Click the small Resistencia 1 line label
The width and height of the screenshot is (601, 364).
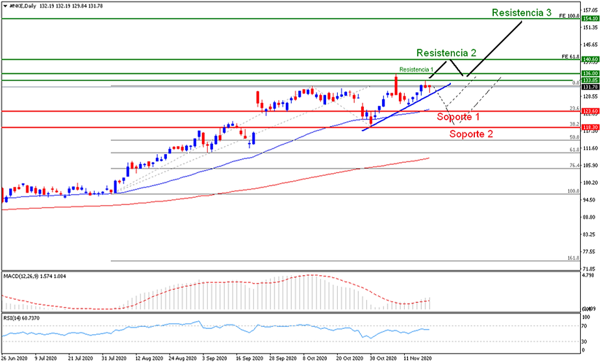pyautogui.click(x=416, y=69)
